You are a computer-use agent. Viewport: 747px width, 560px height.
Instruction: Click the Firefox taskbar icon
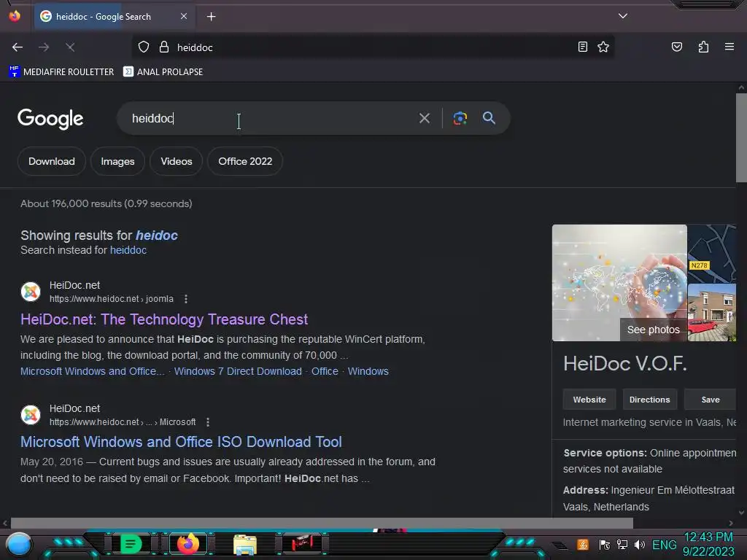tap(187, 544)
